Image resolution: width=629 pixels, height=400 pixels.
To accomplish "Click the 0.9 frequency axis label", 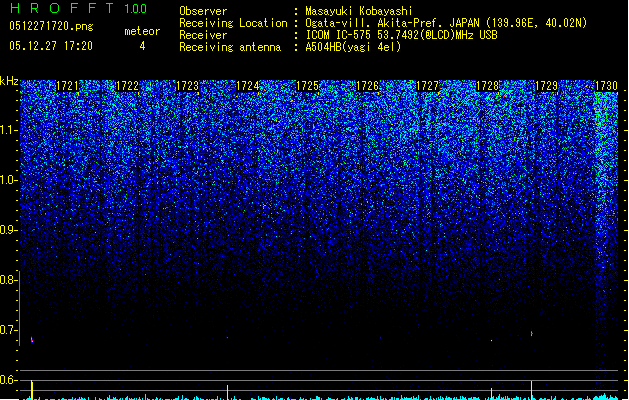I will click(x=8, y=230).
